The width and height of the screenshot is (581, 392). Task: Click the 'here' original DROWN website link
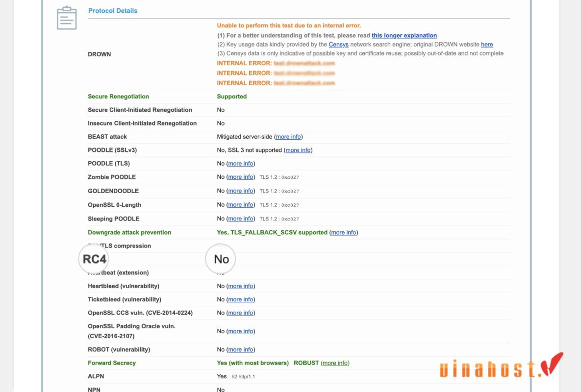pyautogui.click(x=487, y=44)
